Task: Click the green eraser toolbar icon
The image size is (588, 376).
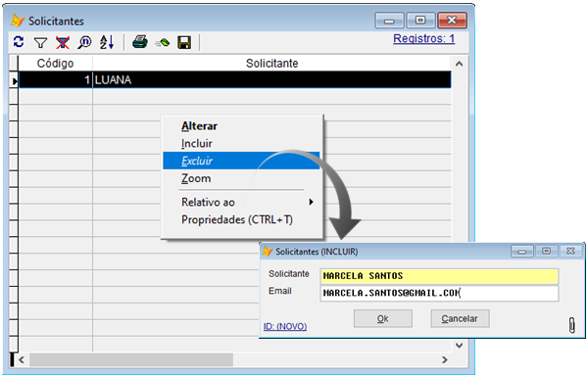Action: click(x=163, y=43)
